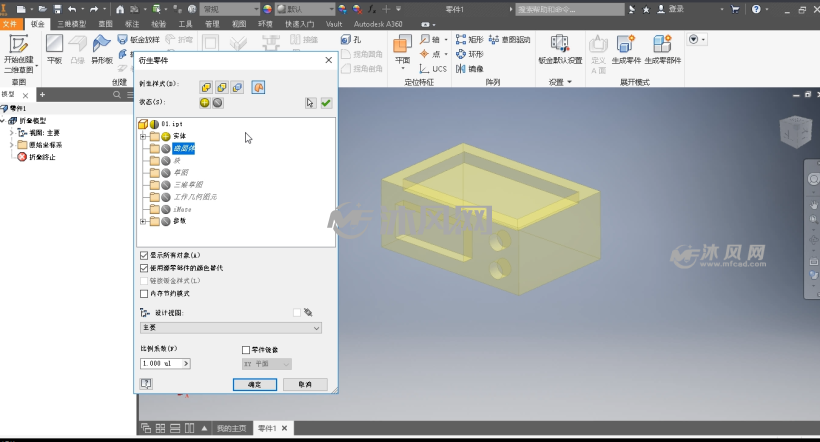Toggle 使用源零部件的颜色替代 checkbox
This screenshot has height=442, width=820.
[x=144, y=268]
